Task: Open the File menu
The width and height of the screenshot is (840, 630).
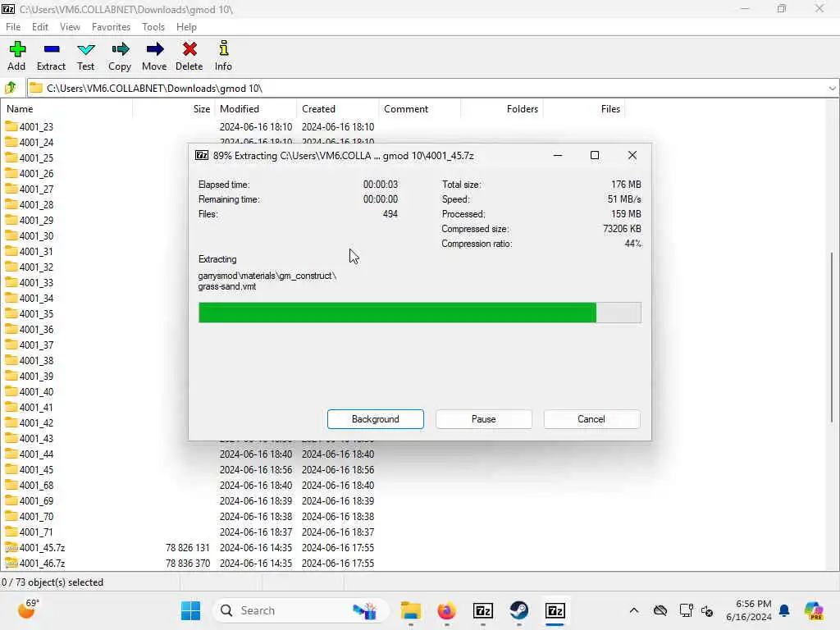Action: pyautogui.click(x=13, y=27)
